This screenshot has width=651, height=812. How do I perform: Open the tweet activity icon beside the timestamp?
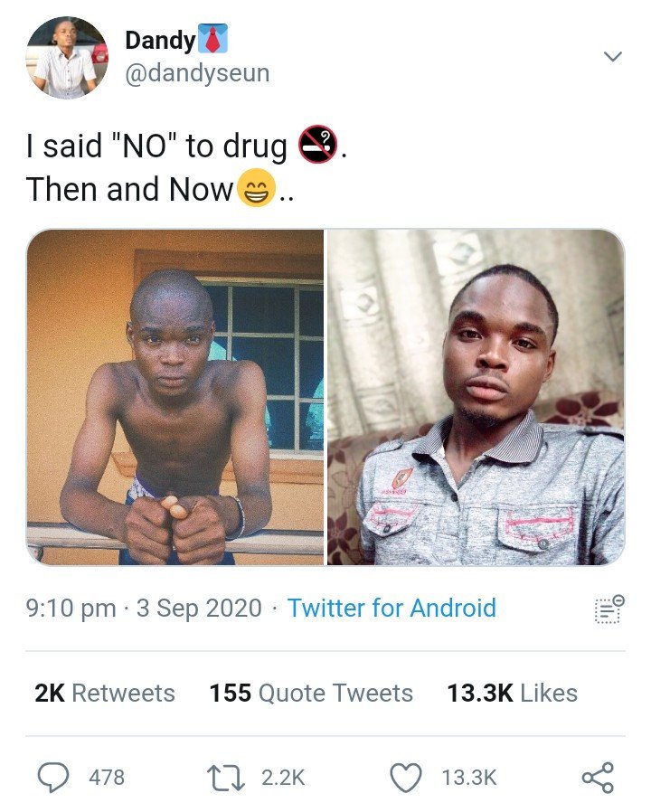pos(609,609)
